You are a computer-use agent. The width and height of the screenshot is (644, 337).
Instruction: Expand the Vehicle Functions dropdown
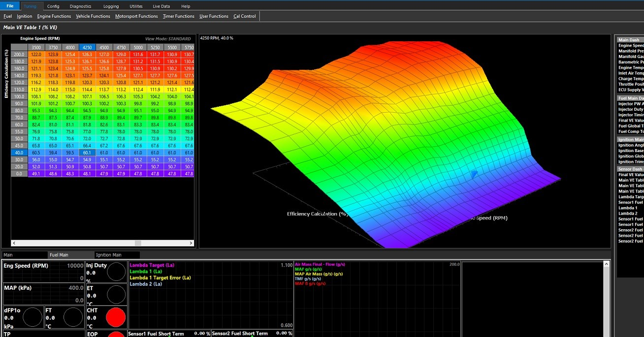pos(93,16)
